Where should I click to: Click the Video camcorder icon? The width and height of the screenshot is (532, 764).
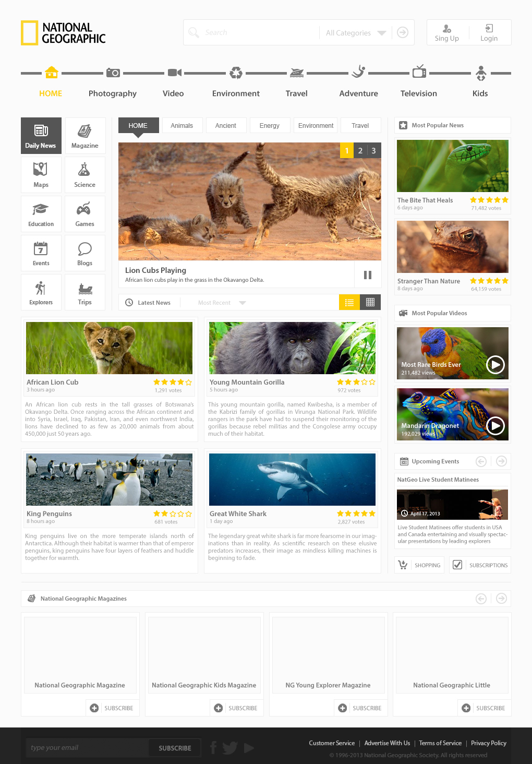[175, 73]
